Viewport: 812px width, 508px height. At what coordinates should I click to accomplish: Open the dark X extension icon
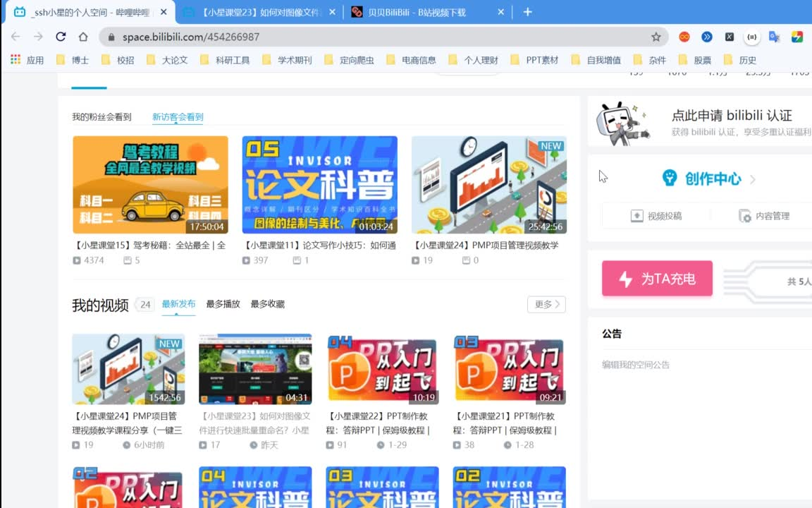730,36
